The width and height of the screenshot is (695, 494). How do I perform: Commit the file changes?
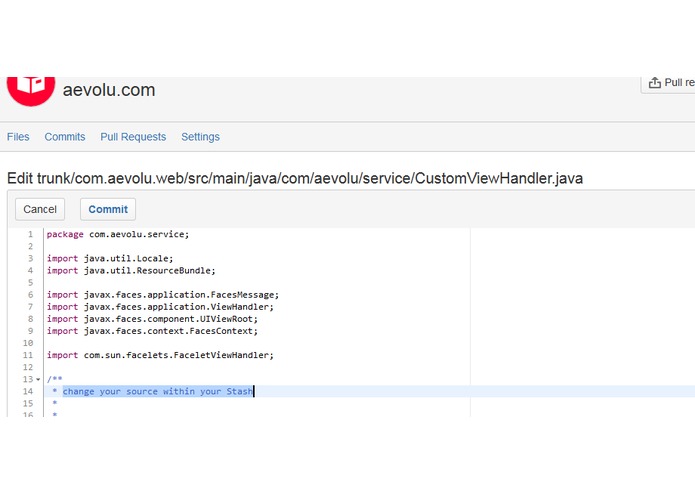tap(108, 209)
